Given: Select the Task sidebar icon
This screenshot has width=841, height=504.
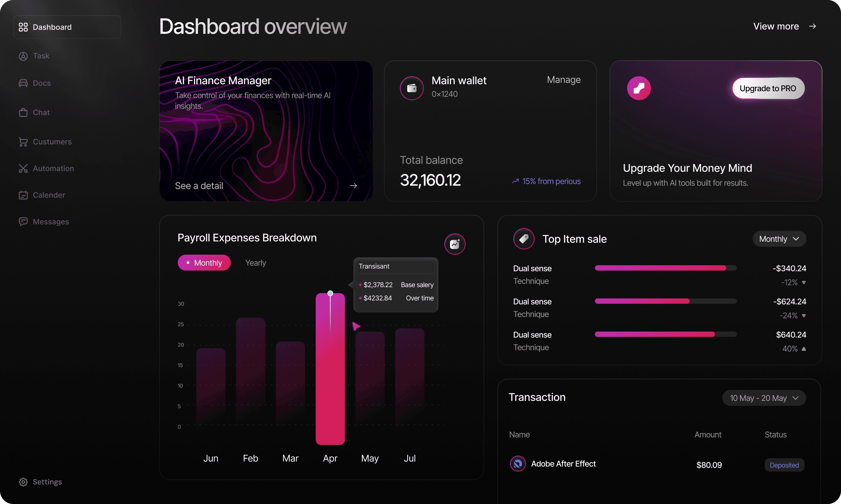Looking at the screenshot, I should 23,56.
